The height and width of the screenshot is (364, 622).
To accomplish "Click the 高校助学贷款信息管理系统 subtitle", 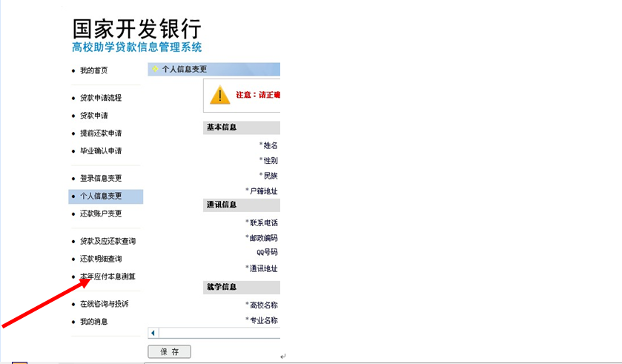I will [x=136, y=47].
